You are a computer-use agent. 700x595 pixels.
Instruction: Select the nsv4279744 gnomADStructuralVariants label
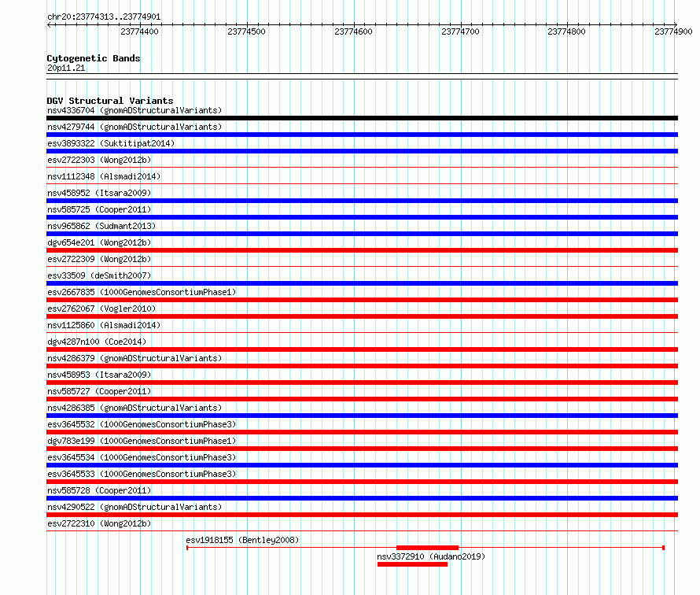[x=134, y=127]
